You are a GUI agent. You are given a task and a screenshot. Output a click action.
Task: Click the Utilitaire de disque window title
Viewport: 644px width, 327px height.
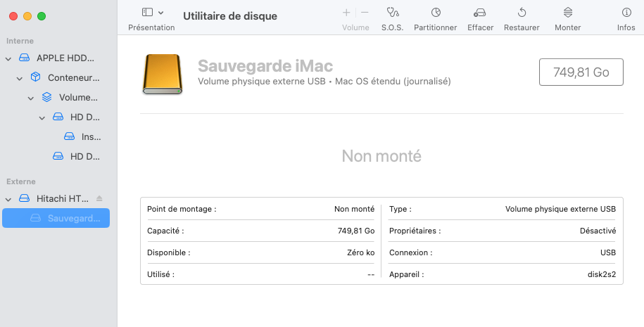point(230,16)
